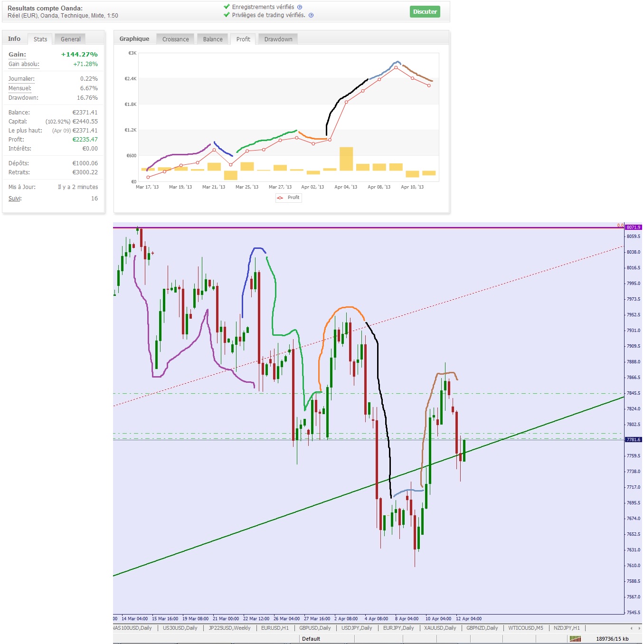Click the '2 Apr 08:00' time axis label

[346, 619]
